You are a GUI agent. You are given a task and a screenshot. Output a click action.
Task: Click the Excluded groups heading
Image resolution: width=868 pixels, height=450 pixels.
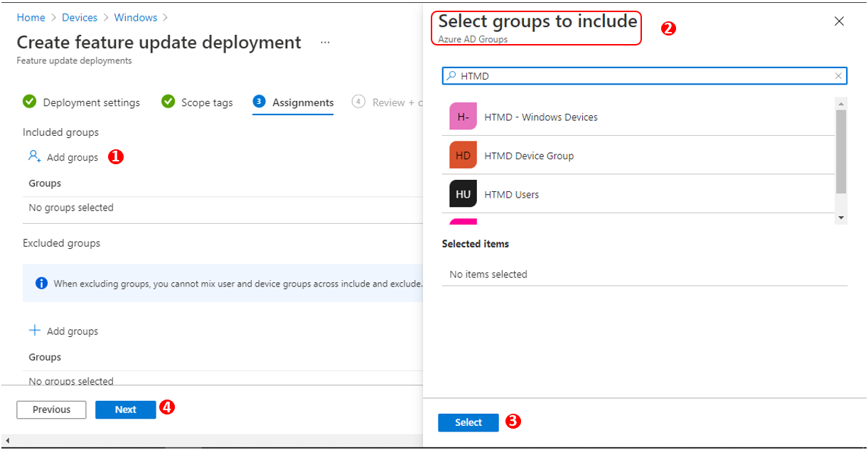click(x=62, y=243)
